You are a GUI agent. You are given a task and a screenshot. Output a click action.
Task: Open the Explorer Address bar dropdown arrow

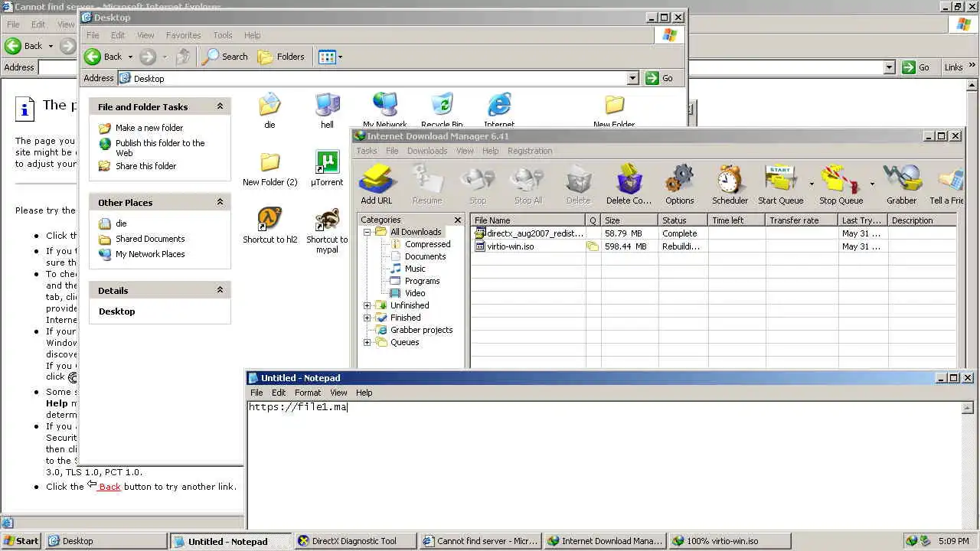(x=632, y=78)
